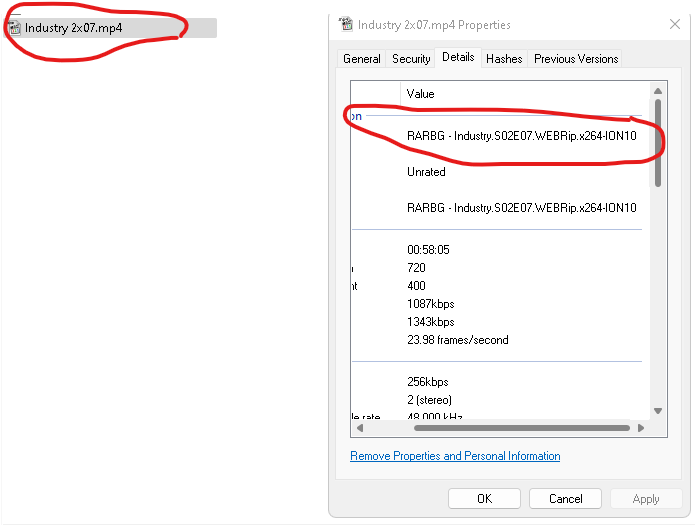Click the horizontal scrollbar right arrow
This screenshot has width=695, height=525.
coord(641,428)
